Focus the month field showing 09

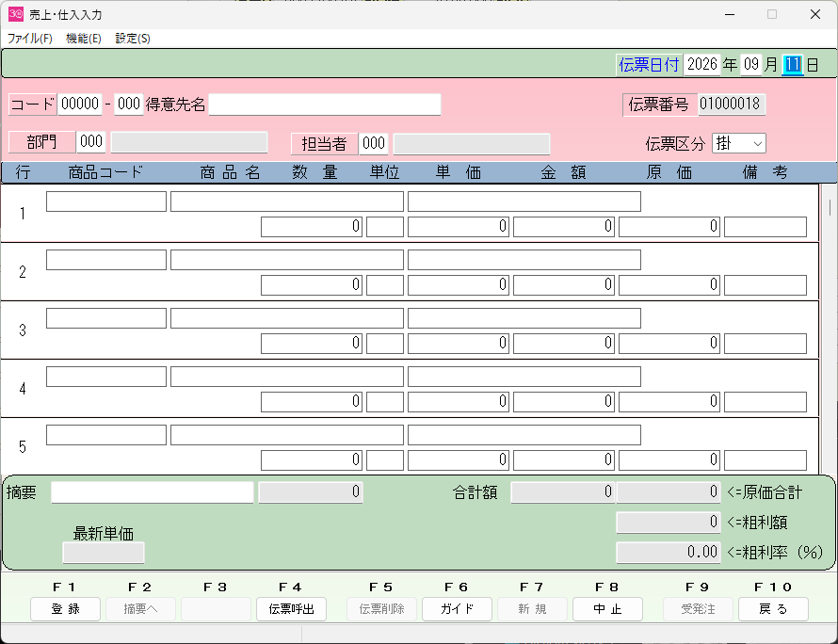click(751, 65)
